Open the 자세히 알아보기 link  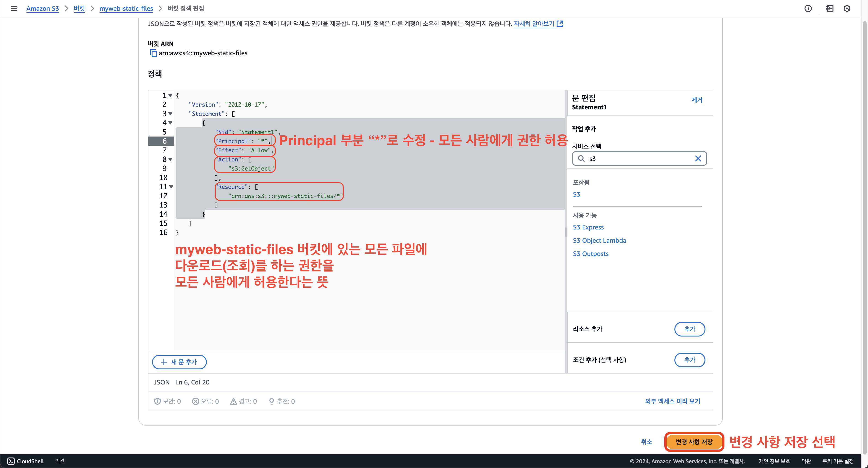(534, 24)
